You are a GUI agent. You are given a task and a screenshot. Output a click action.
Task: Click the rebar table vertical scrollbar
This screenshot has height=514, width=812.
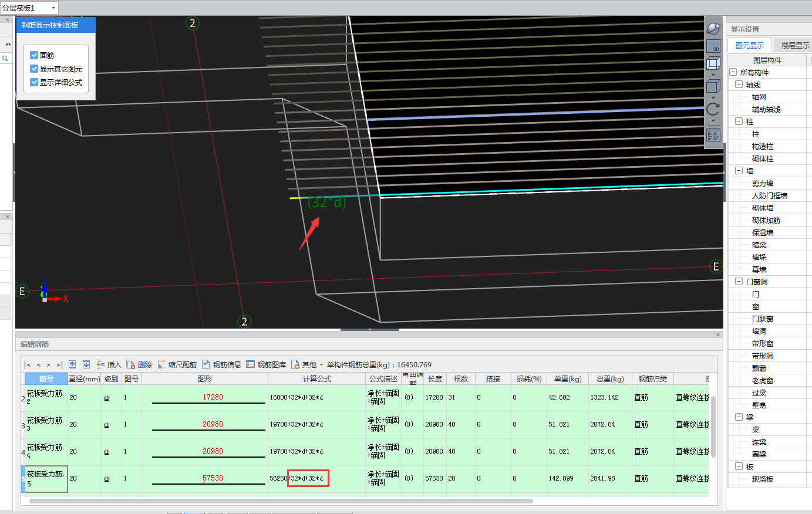pos(713,427)
